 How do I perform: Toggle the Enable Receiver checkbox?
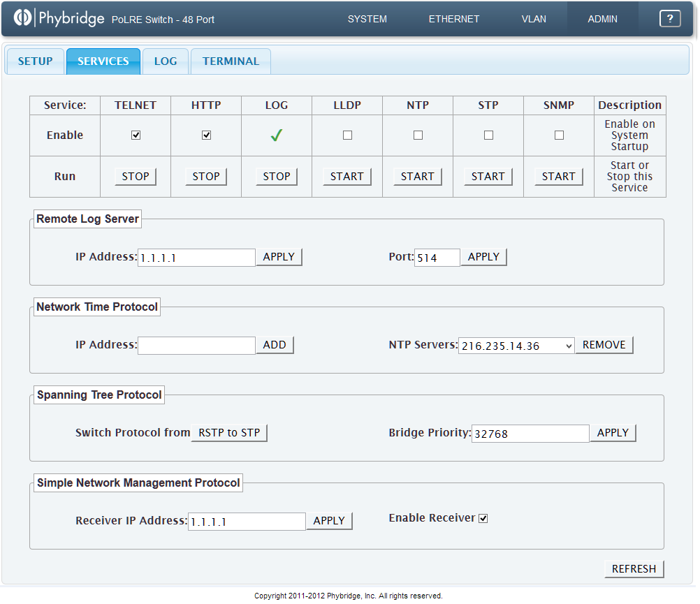coord(483,518)
